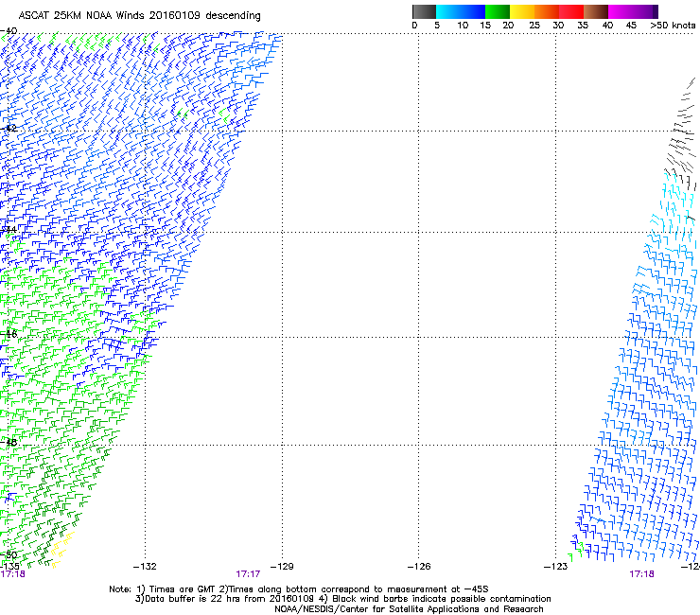Click the -135 longitude axis label

(9, 567)
